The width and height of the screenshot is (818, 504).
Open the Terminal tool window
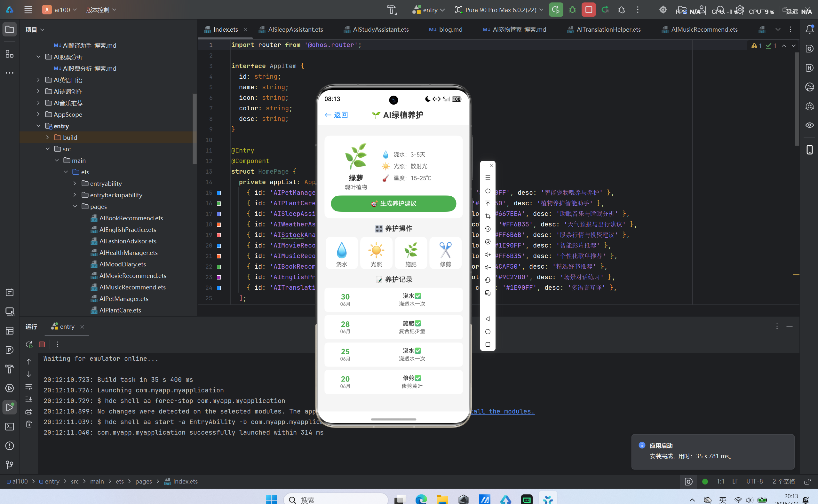[x=10, y=427]
